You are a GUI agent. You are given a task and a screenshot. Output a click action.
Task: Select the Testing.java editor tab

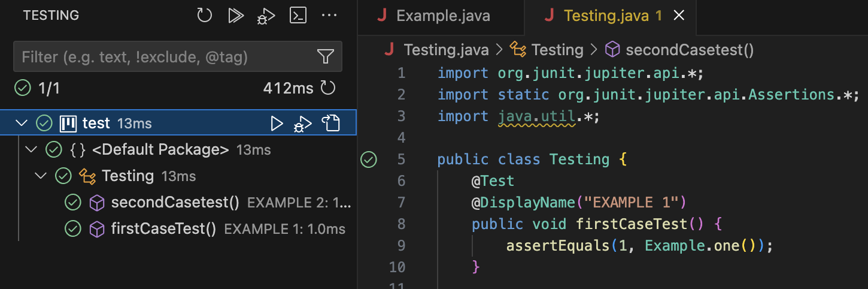[x=605, y=16]
